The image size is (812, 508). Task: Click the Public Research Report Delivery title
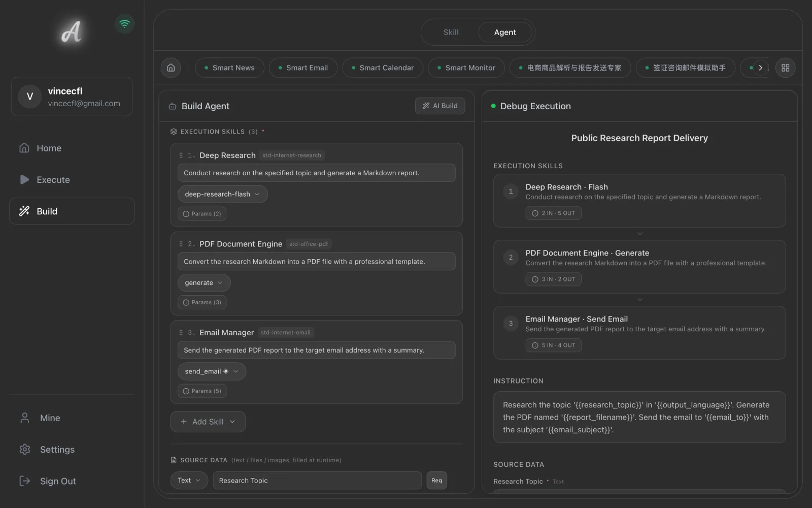tap(639, 138)
